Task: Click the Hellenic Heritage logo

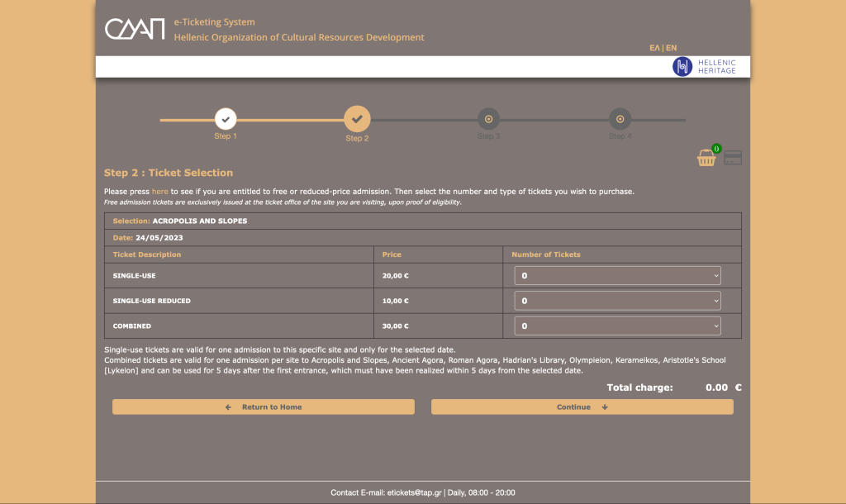Action: 704,67
